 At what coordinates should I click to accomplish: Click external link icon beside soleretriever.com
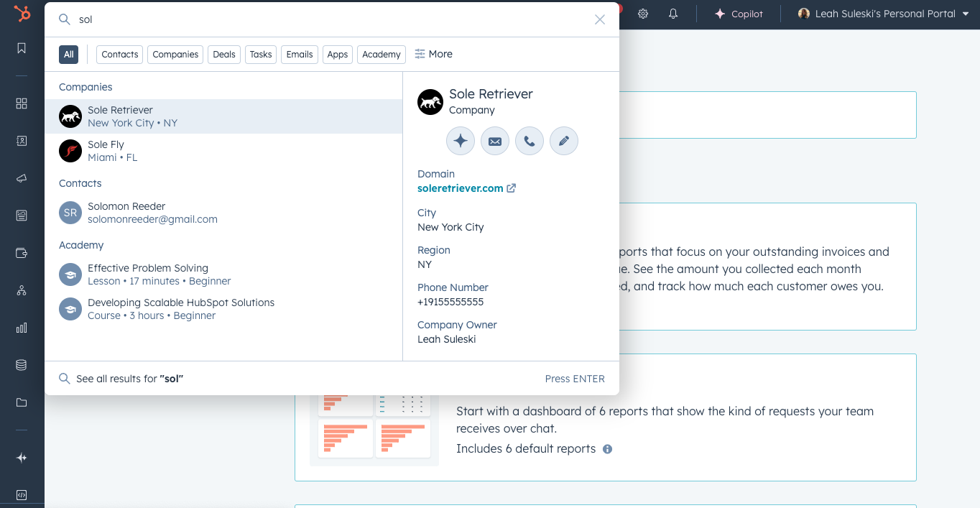point(512,188)
